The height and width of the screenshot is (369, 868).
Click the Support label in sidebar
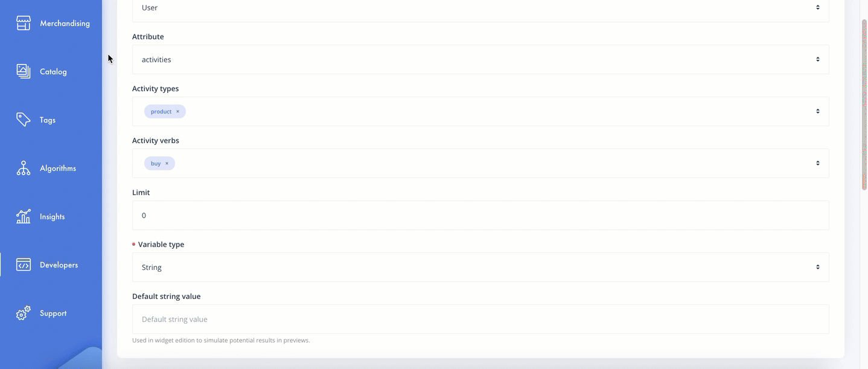click(53, 313)
